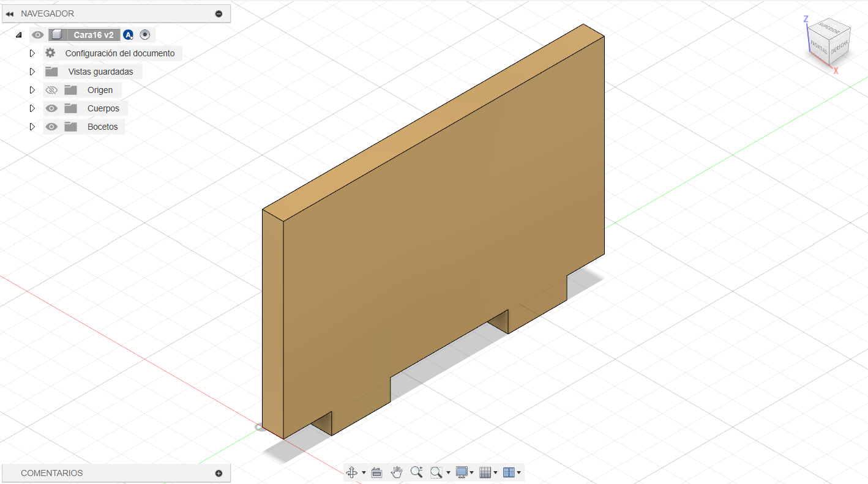Collapse the Navegador panel with double arrows

pos(9,13)
